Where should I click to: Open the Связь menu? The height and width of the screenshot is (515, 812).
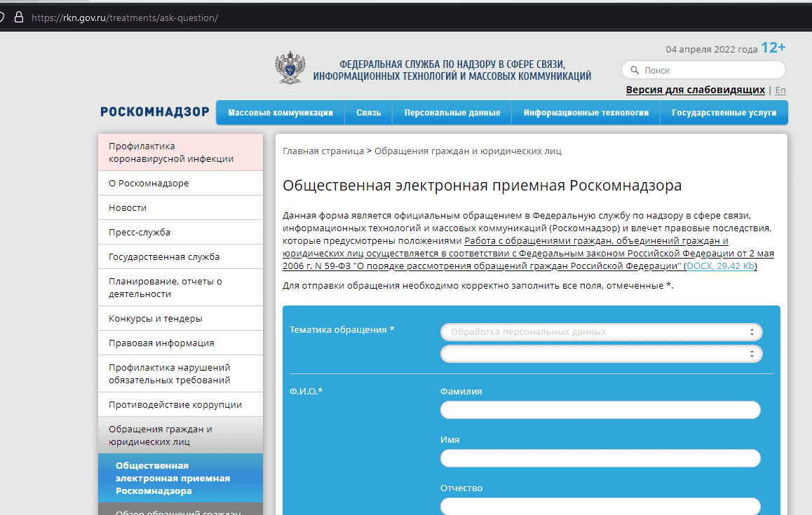click(368, 112)
